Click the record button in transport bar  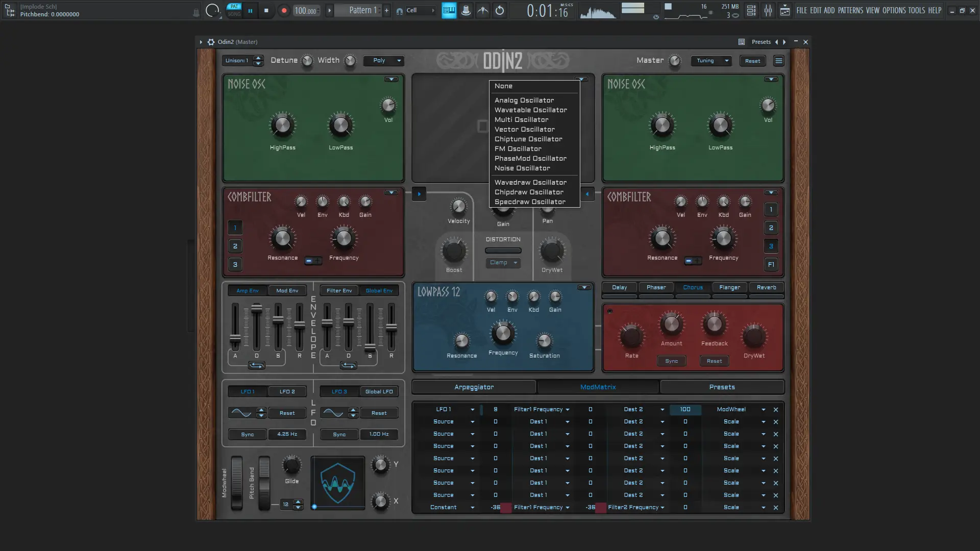pos(284,10)
